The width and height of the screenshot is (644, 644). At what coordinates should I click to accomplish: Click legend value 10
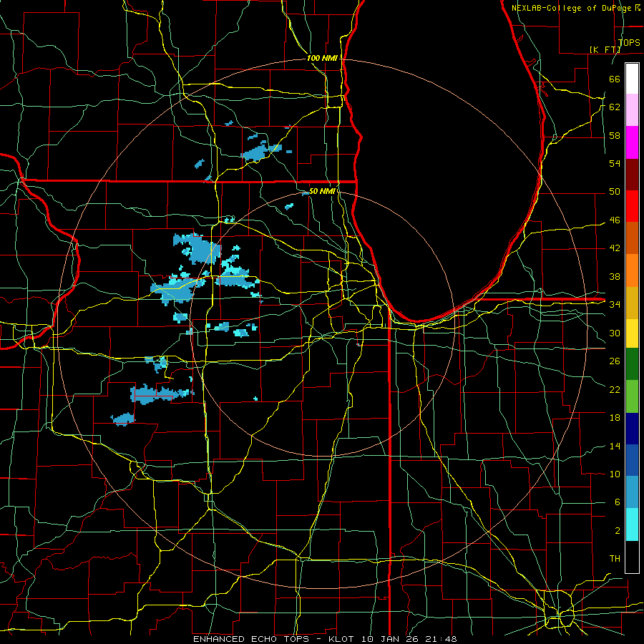615,474
